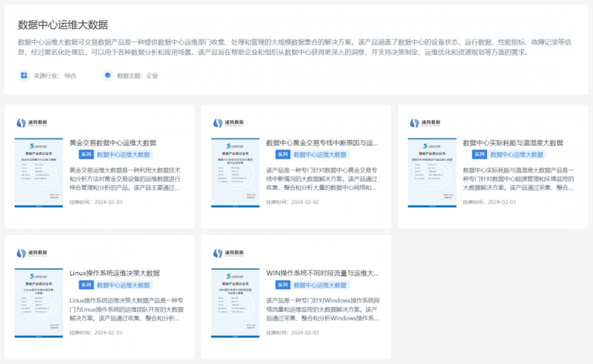Click the 来源行业 icon in header

24,76
